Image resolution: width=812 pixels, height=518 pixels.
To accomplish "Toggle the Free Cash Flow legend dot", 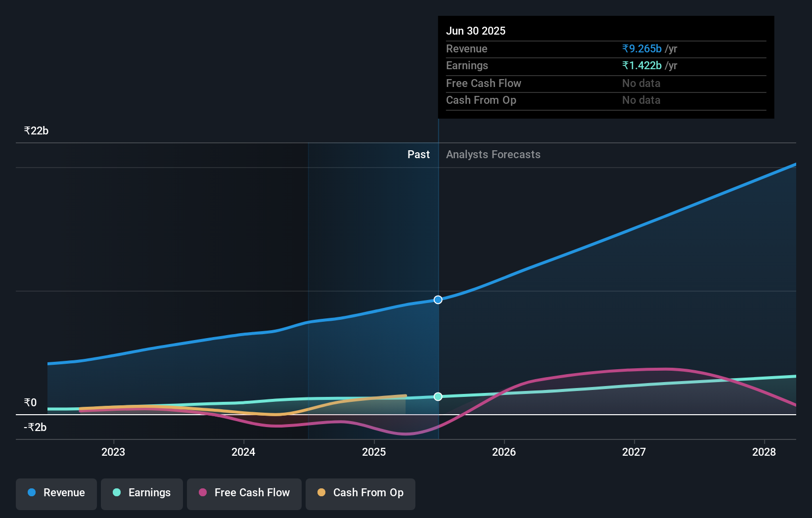I will coord(202,493).
